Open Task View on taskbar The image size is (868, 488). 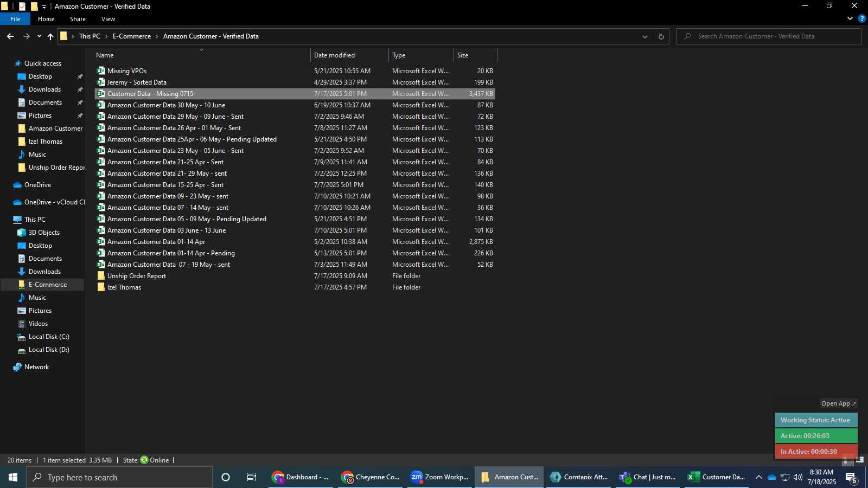[x=252, y=477]
